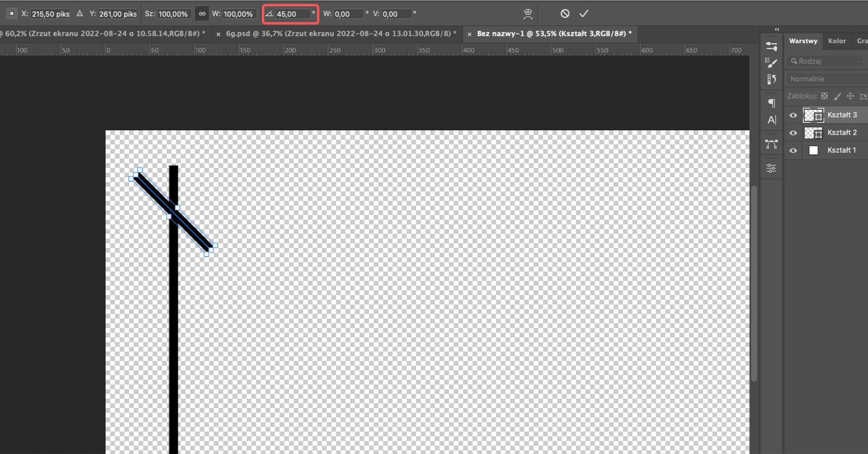Screen dimensions: 868x454
Task: Lock image pixels brush icon
Action: 837,96
